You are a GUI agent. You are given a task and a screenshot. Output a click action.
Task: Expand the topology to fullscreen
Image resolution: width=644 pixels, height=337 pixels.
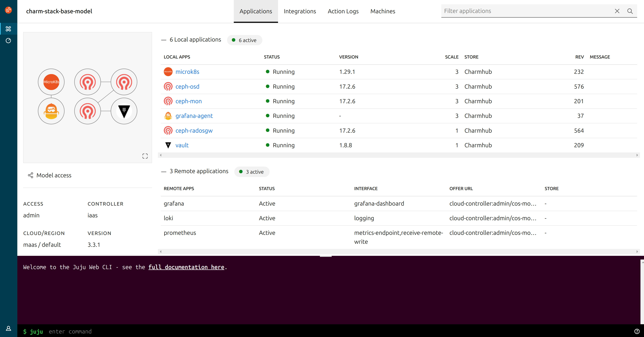145,156
